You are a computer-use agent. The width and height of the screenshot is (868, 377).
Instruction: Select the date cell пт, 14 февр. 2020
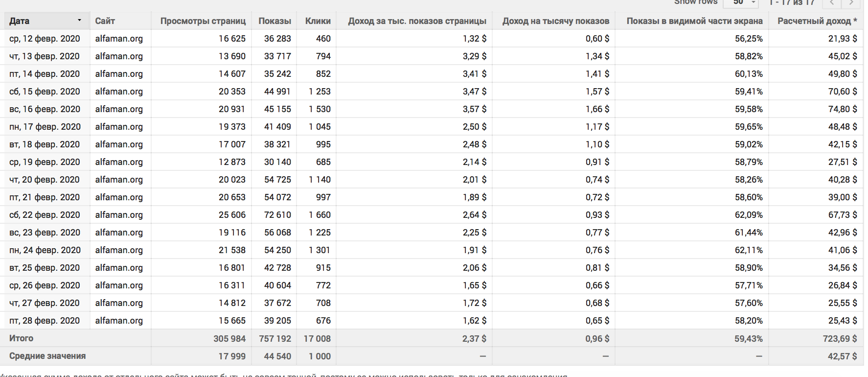pyautogui.click(x=45, y=74)
